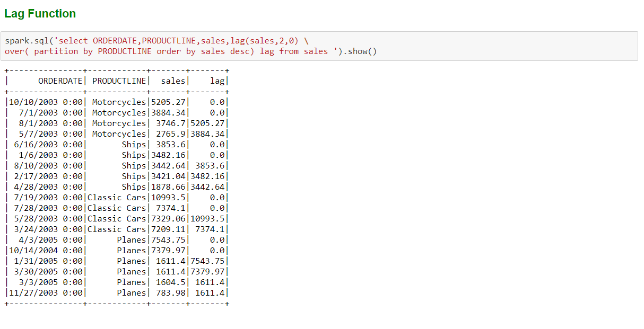This screenshot has height=329, width=644.
Task: Click the date 7/1/2003 0:00
Action: pos(51,113)
